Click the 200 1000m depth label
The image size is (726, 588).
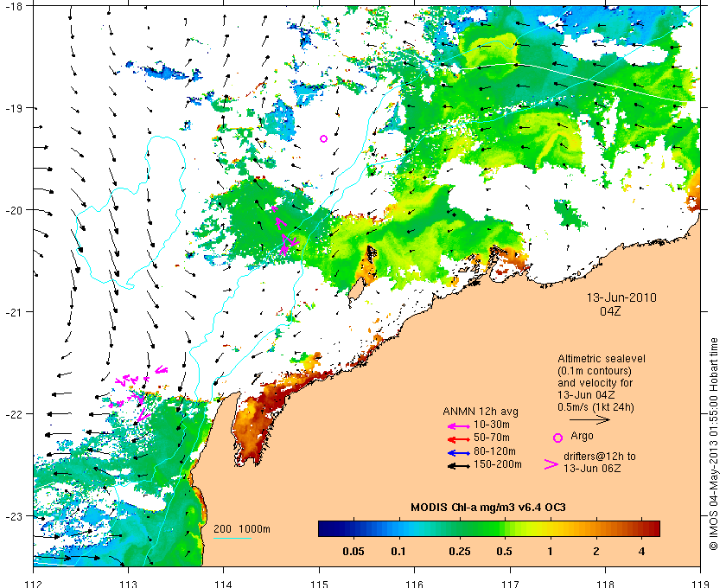(x=242, y=529)
